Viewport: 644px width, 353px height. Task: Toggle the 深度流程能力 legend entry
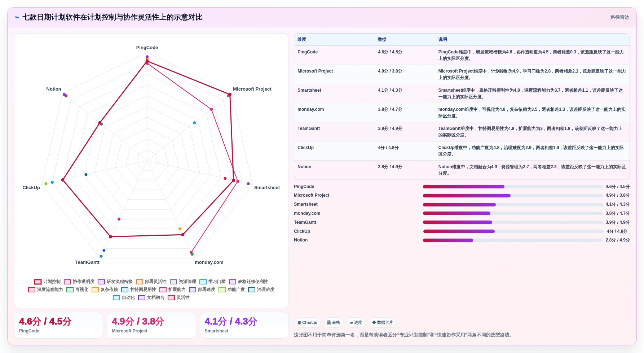[46, 289]
